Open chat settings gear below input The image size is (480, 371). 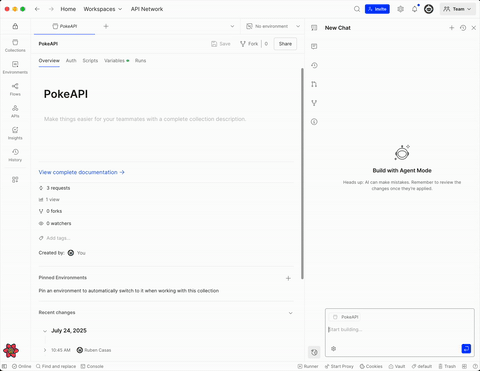coord(333,349)
